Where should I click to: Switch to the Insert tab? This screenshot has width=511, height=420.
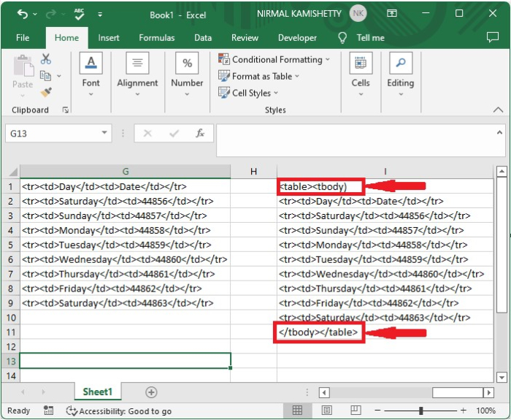pos(109,38)
